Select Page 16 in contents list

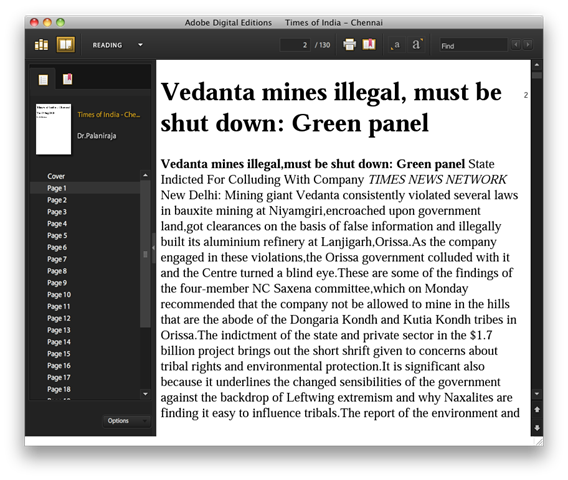click(x=85, y=366)
